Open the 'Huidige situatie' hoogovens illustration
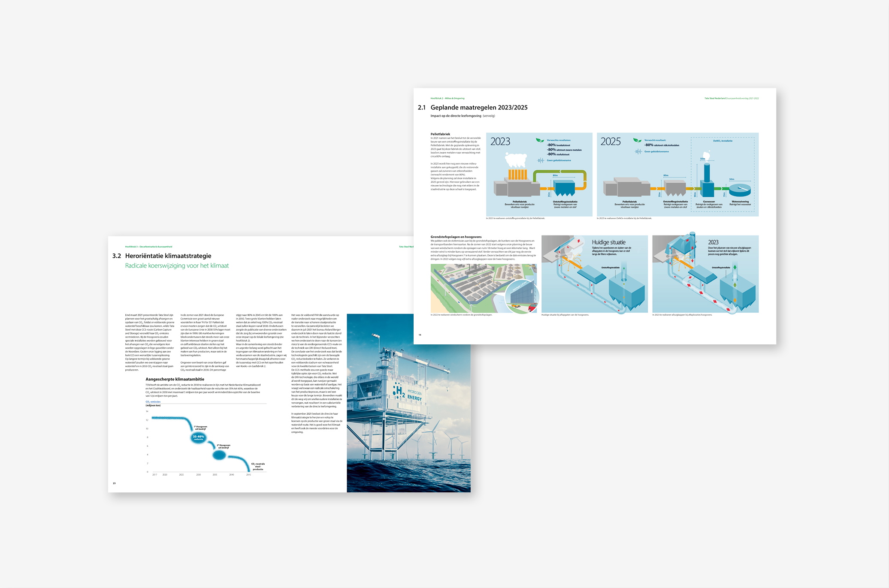The height and width of the screenshot is (588, 889). (x=595, y=274)
